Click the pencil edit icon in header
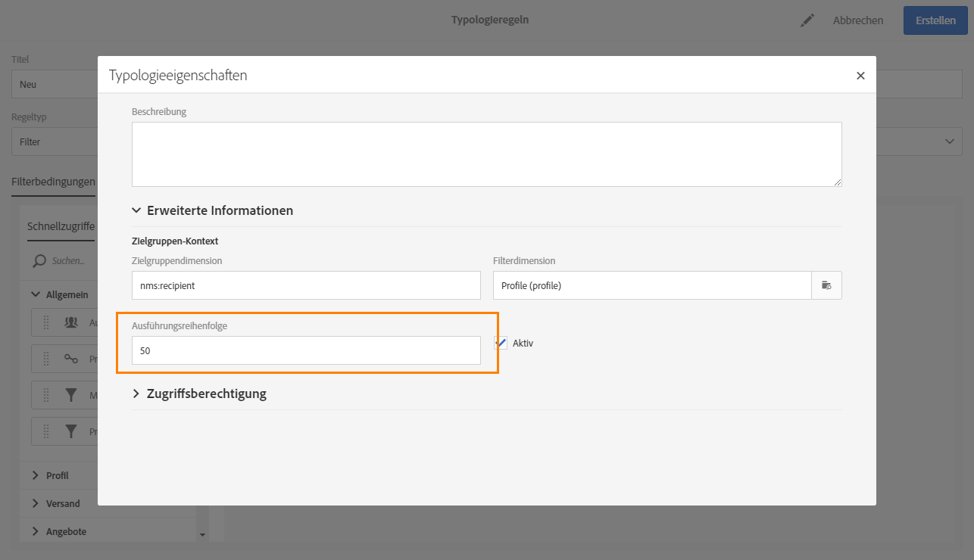Viewport: 974px width, 560px height. 807,20
